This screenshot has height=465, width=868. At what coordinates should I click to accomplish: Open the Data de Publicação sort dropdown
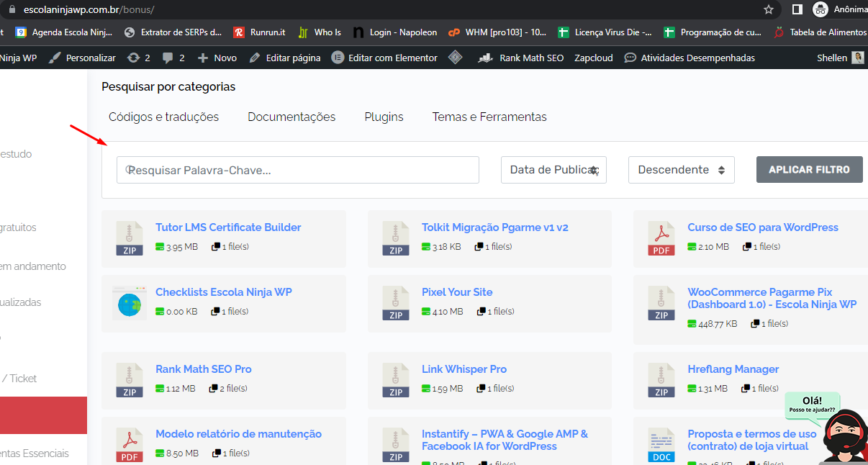tap(553, 170)
